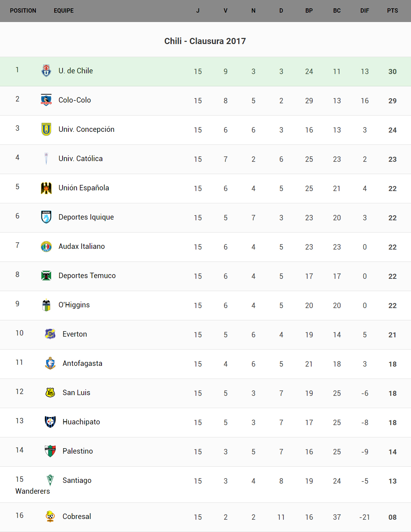Image resolution: width=411 pixels, height=532 pixels.
Task: Click the DIF column header
Action: [x=364, y=11]
